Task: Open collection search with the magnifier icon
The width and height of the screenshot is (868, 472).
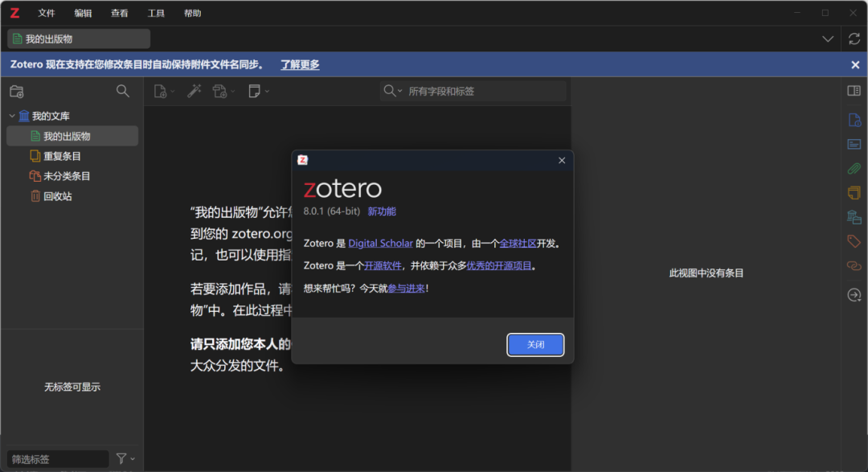Action: [x=123, y=91]
